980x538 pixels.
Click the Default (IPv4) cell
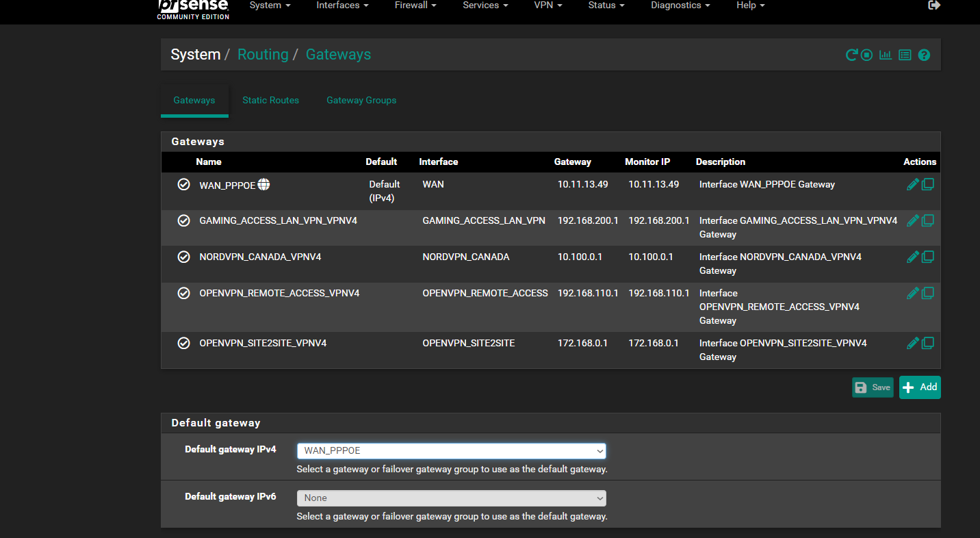click(x=385, y=191)
